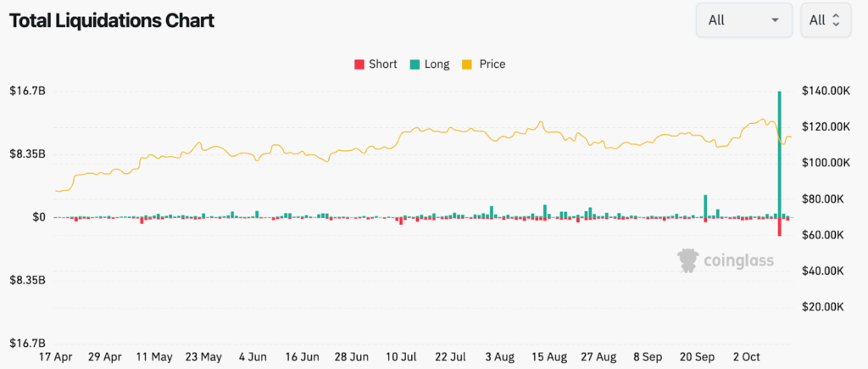Click the yellow Price legend swatch
This screenshot has height=369, width=868.
coord(467,64)
